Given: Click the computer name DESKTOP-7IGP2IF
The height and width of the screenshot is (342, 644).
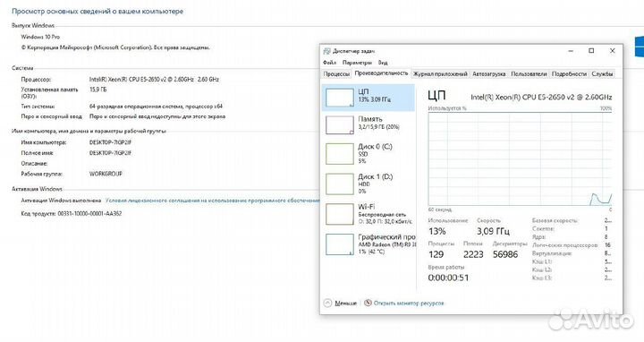Looking at the screenshot, I should (x=111, y=142).
